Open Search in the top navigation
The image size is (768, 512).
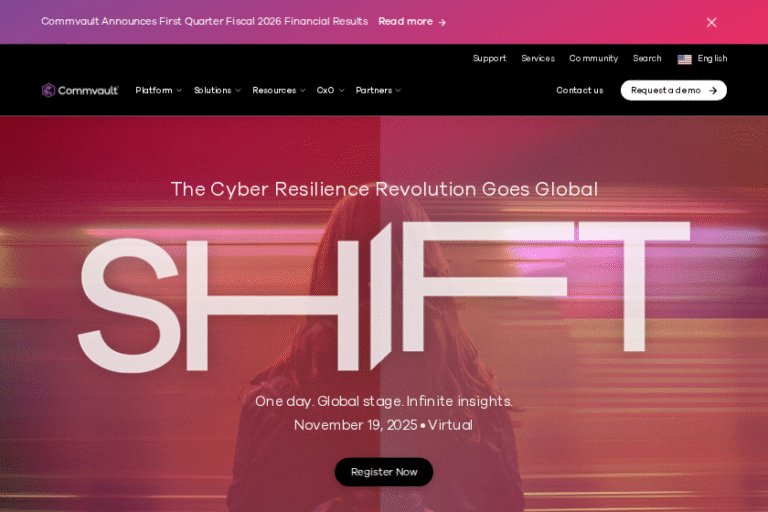tap(647, 58)
